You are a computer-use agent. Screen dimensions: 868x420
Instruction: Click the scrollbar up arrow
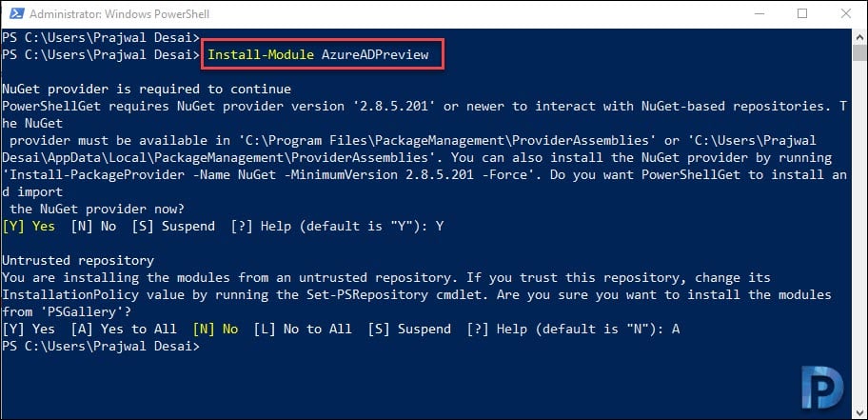pos(859,36)
